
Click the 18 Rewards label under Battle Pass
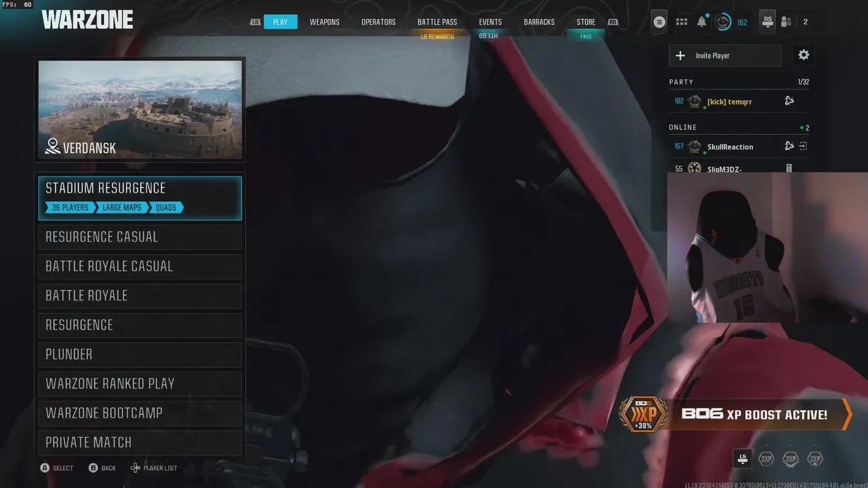click(x=437, y=37)
